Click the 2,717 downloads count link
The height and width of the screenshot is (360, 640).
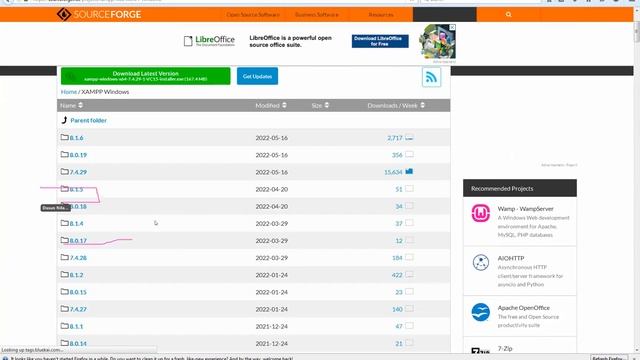tap(395, 138)
